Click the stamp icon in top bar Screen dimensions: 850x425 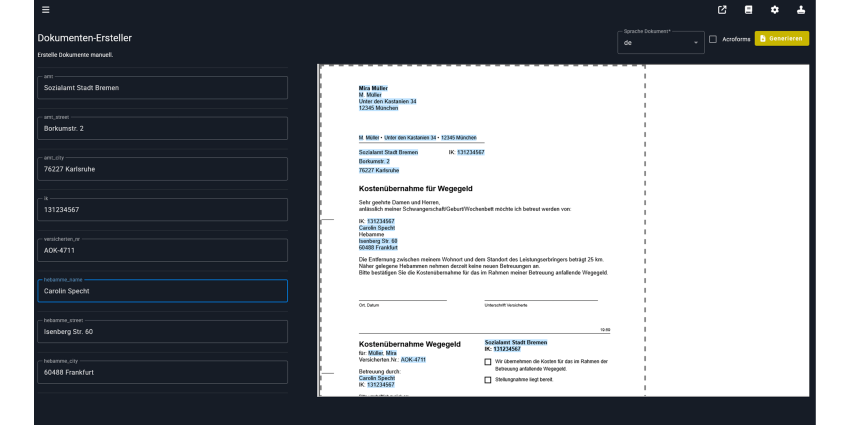(801, 10)
